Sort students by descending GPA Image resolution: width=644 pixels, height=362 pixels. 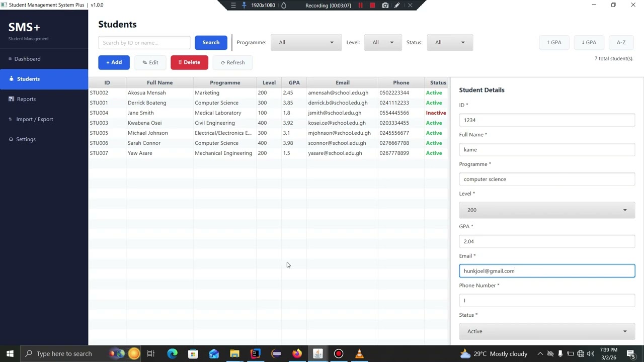(x=589, y=43)
